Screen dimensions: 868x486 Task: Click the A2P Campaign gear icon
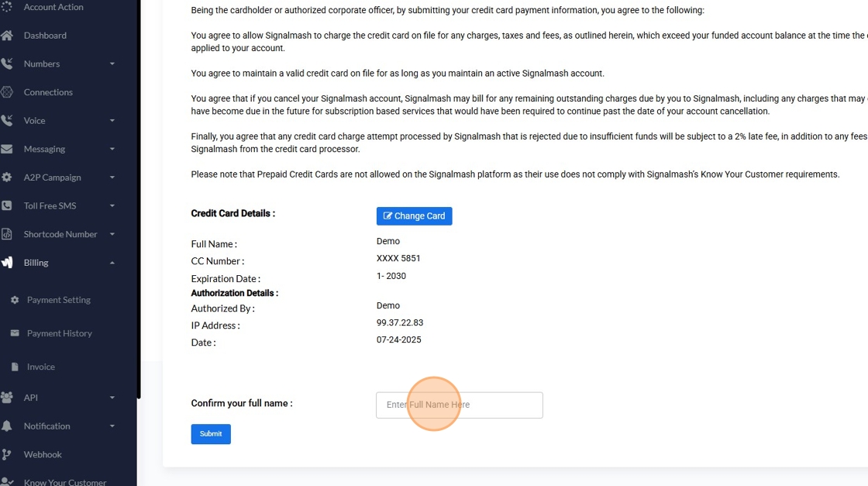pos(7,178)
